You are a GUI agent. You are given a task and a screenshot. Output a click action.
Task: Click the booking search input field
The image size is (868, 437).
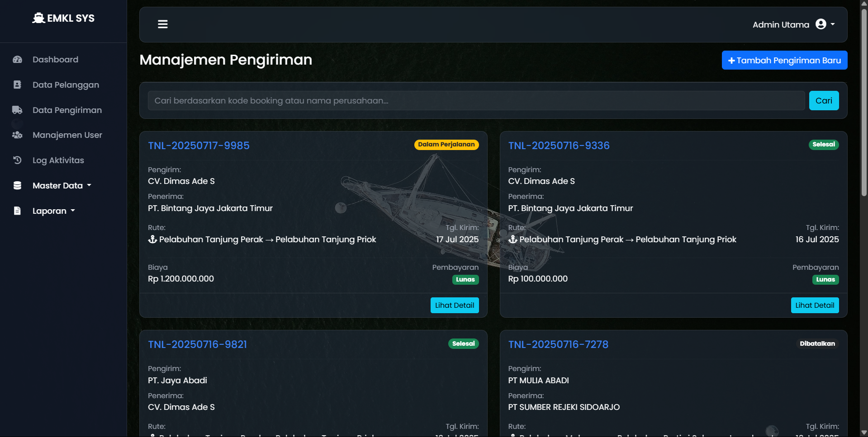click(476, 101)
